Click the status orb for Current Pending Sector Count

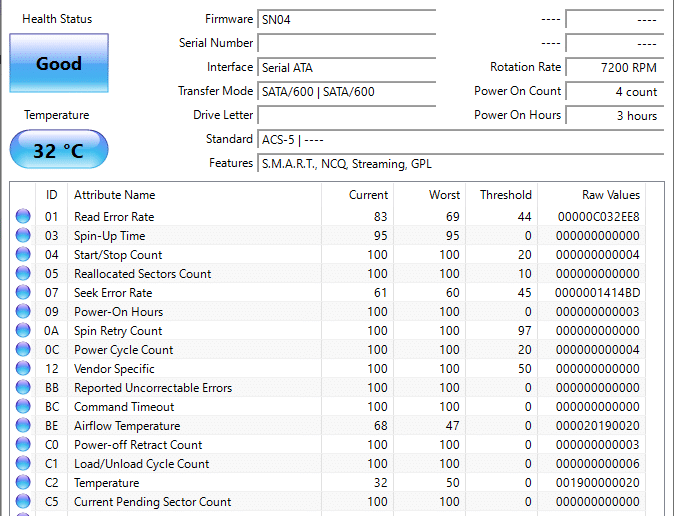coord(23,501)
